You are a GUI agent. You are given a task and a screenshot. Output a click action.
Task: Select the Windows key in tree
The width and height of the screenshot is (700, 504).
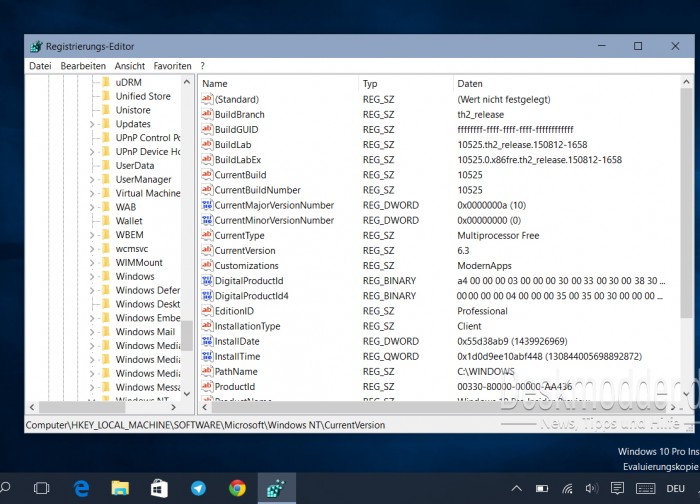click(x=135, y=276)
